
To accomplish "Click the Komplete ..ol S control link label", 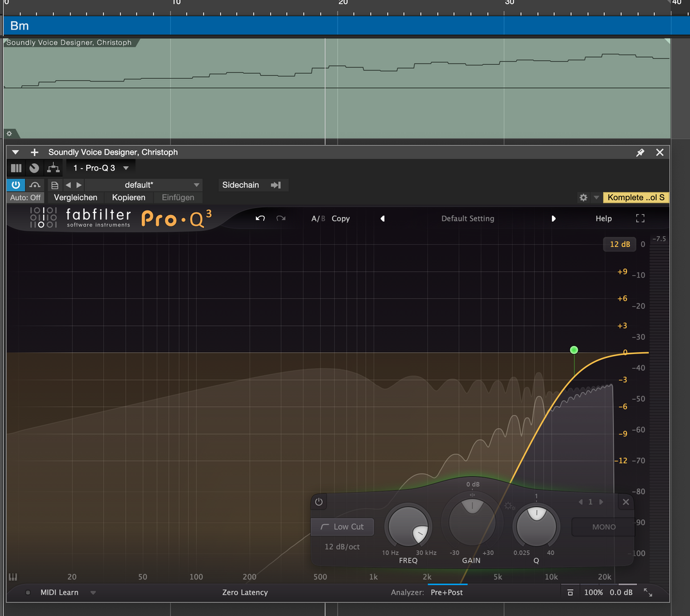I will tap(636, 198).
